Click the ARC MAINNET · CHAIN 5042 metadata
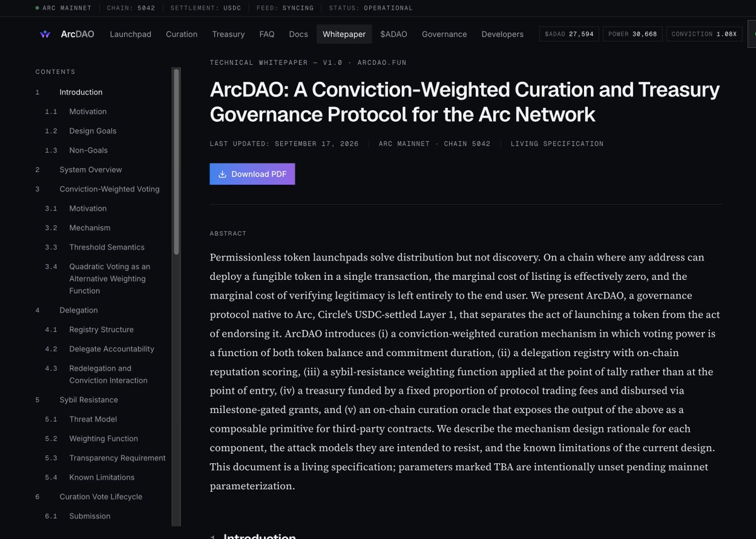 435,144
